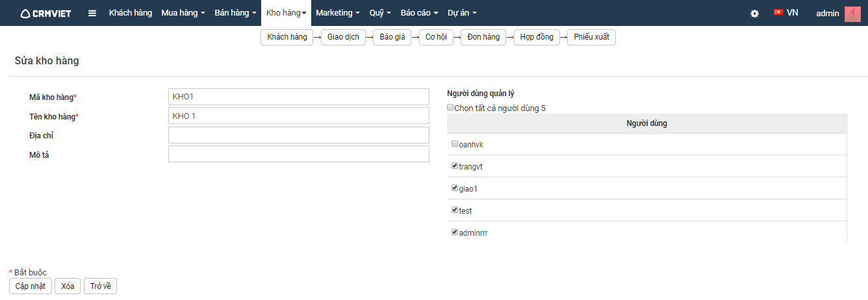Go to Khách hàng in top menu
This screenshot has height=300, width=868.
[130, 13]
